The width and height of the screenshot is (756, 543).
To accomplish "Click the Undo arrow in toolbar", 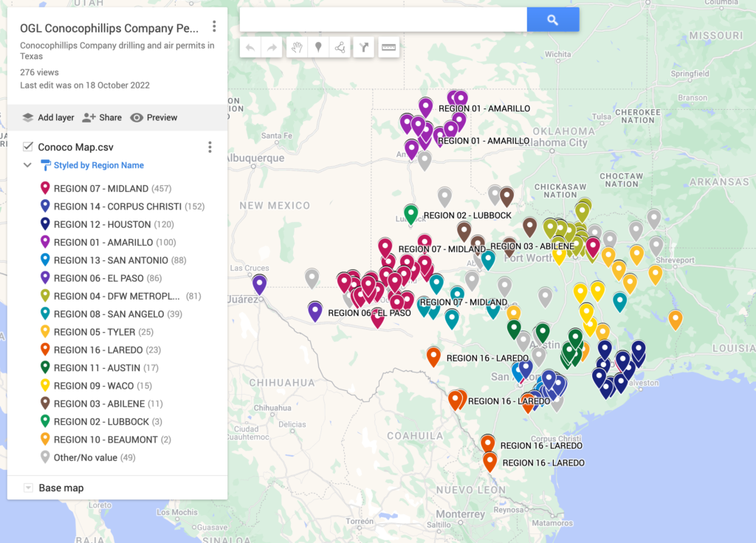I will click(250, 47).
